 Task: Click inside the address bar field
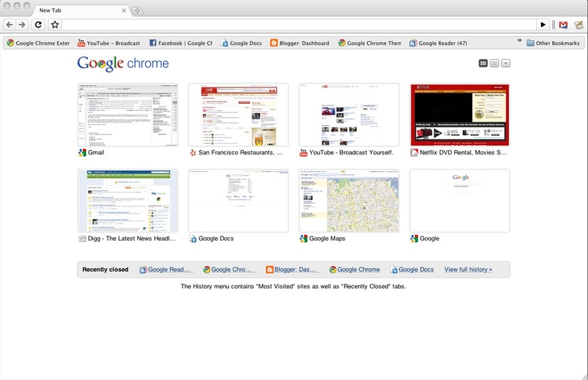click(x=299, y=25)
